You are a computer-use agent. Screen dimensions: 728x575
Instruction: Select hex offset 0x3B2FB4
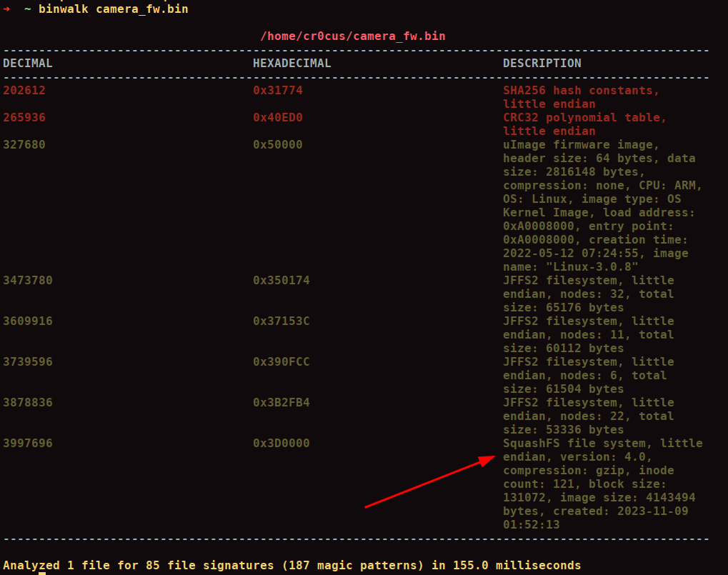pyautogui.click(x=281, y=402)
